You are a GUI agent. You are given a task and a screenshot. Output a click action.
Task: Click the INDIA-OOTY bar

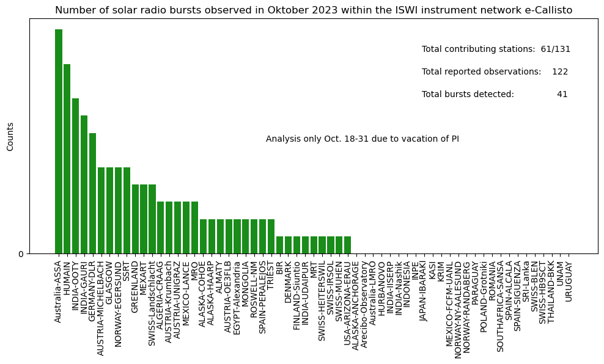tap(76, 176)
